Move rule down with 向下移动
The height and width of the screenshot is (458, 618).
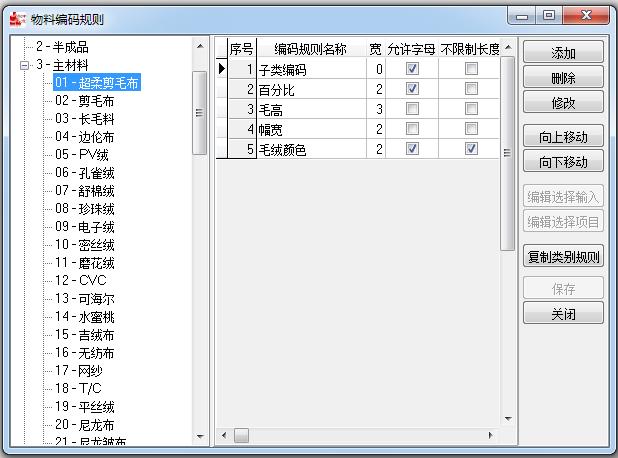click(x=563, y=161)
